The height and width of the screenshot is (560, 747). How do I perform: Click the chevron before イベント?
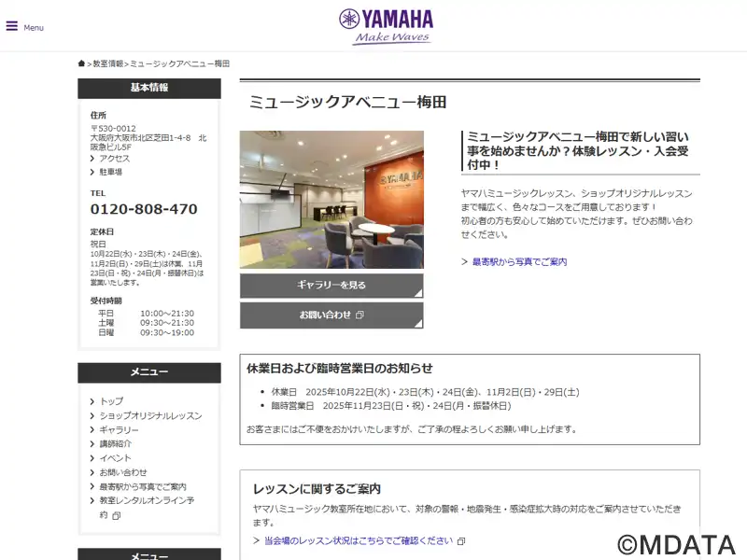pos(92,458)
